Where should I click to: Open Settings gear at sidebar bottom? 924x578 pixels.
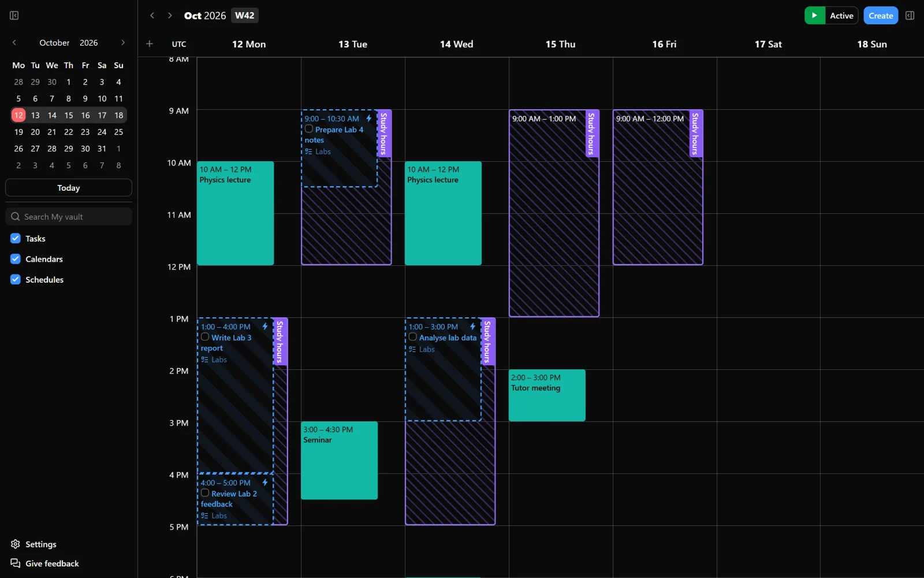click(16, 544)
